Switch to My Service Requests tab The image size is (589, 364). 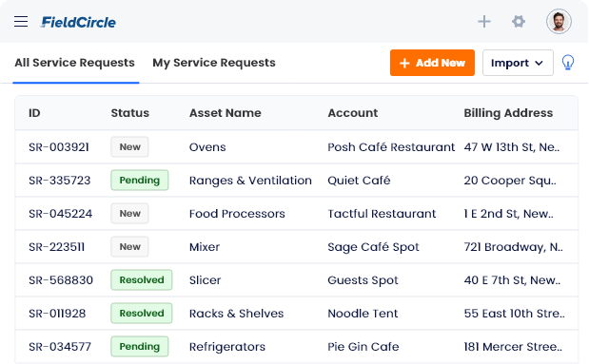(214, 63)
